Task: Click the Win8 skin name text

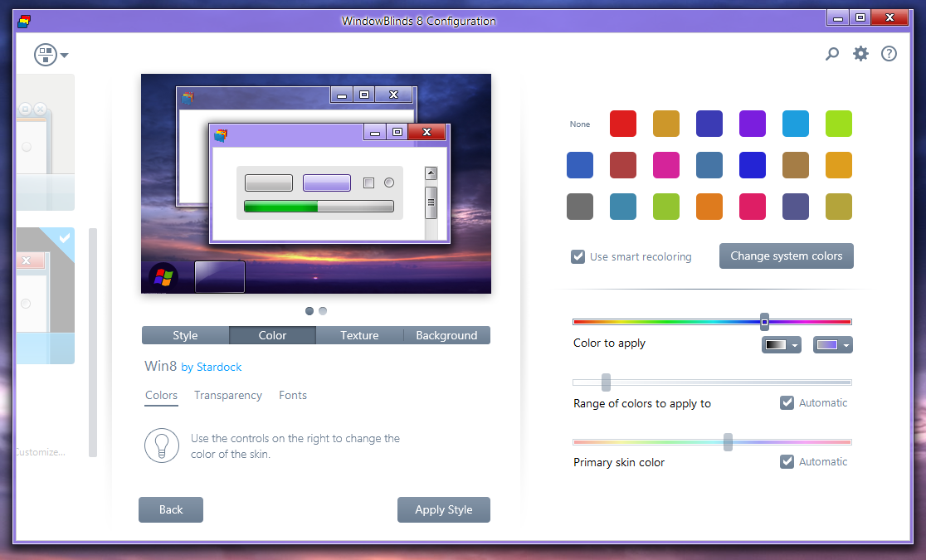Action: [x=161, y=366]
